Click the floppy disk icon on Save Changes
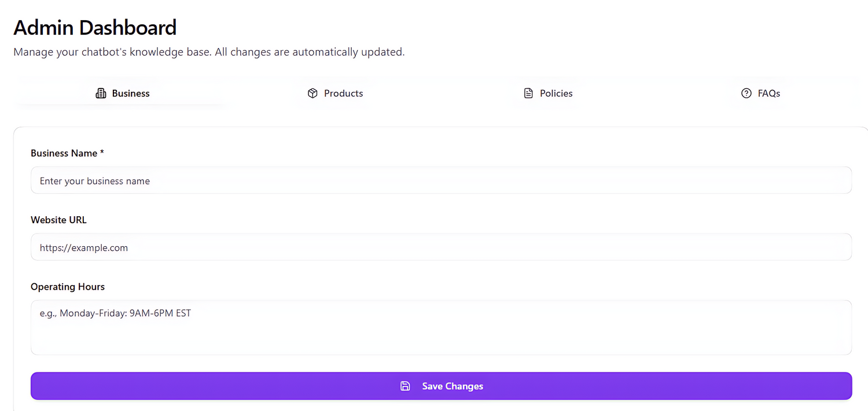The width and height of the screenshot is (868, 411). click(405, 386)
